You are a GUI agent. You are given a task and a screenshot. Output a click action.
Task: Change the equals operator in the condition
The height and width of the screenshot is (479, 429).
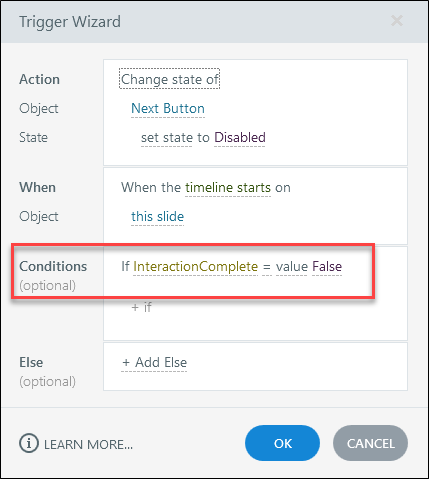click(x=267, y=267)
